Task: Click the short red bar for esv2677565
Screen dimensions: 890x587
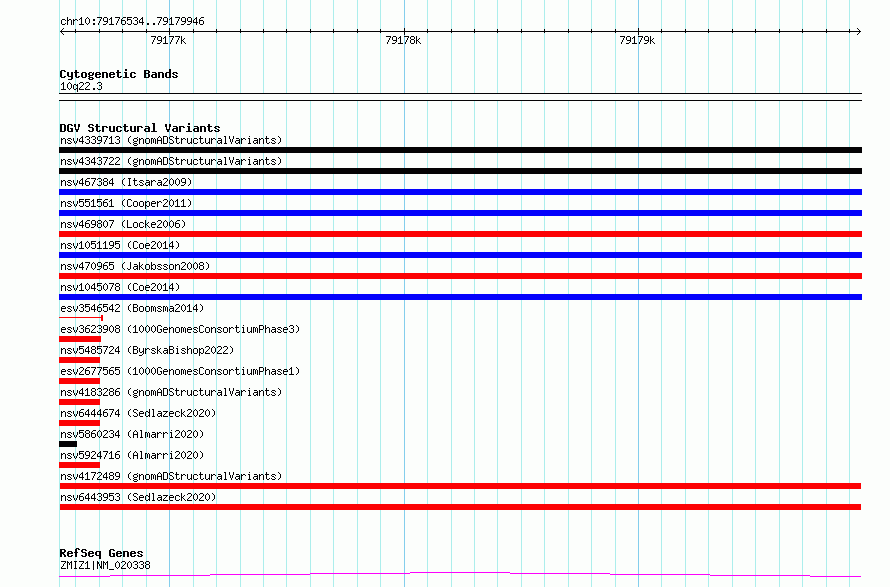Action: 79,381
